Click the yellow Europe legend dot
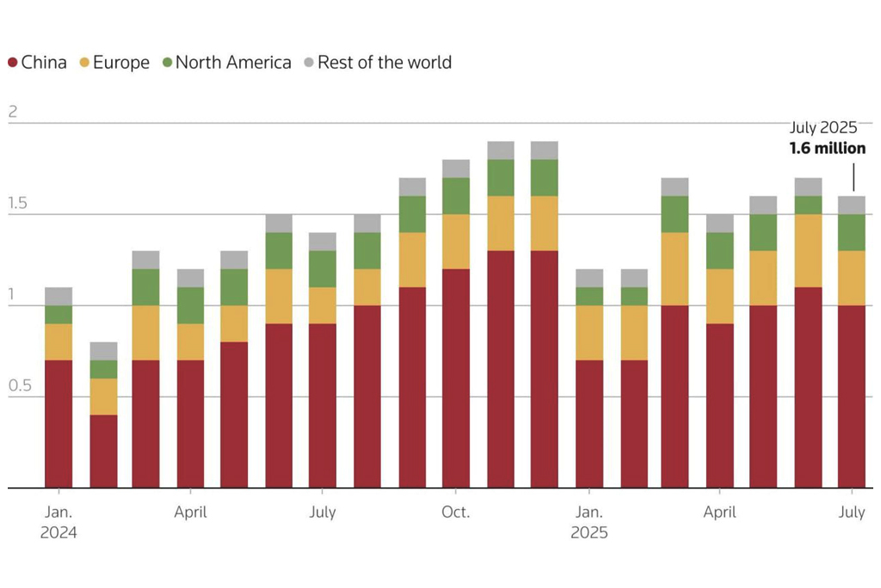 (x=84, y=63)
